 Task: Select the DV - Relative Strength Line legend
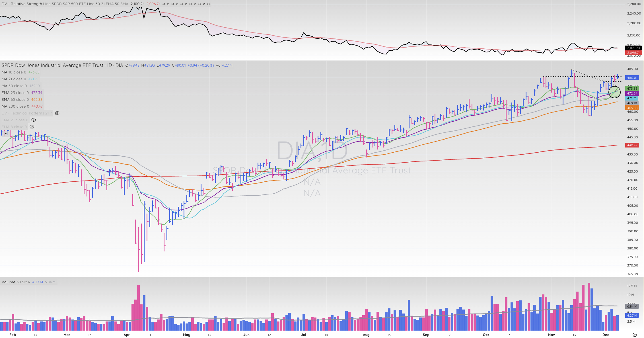[x=26, y=4]
